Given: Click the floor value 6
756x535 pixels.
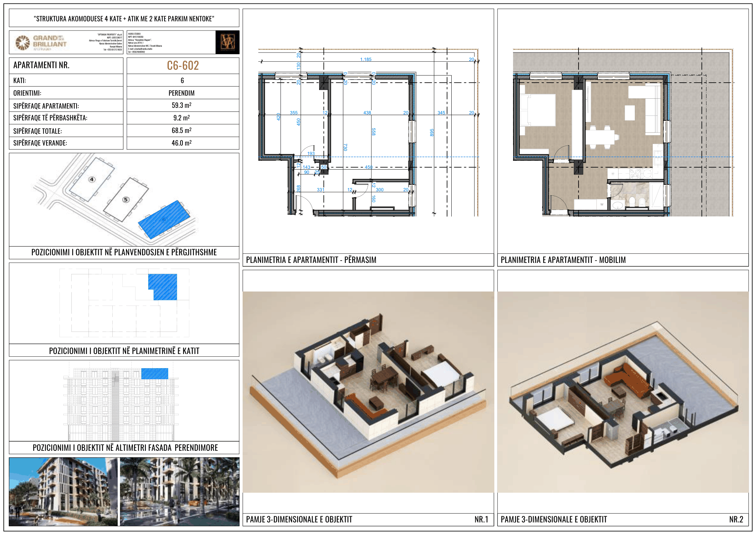Looking at the screenshot, I should (x=182, y=80).
